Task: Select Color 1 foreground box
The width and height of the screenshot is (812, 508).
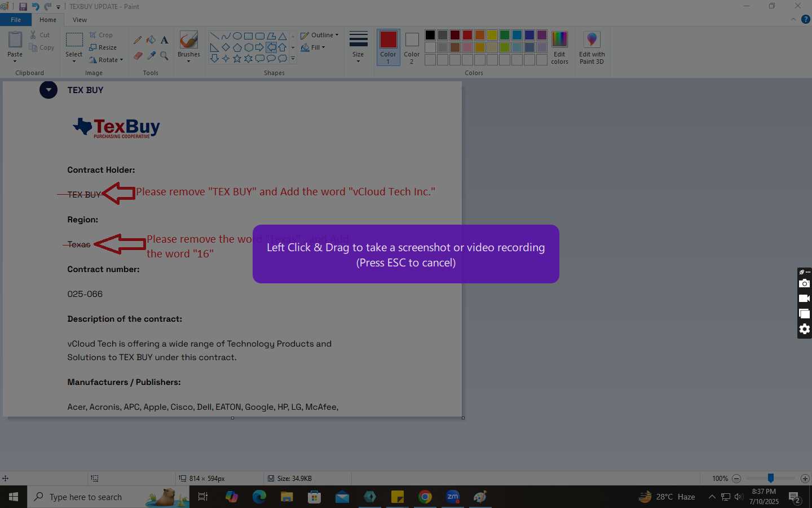Action: click(388, 47)
